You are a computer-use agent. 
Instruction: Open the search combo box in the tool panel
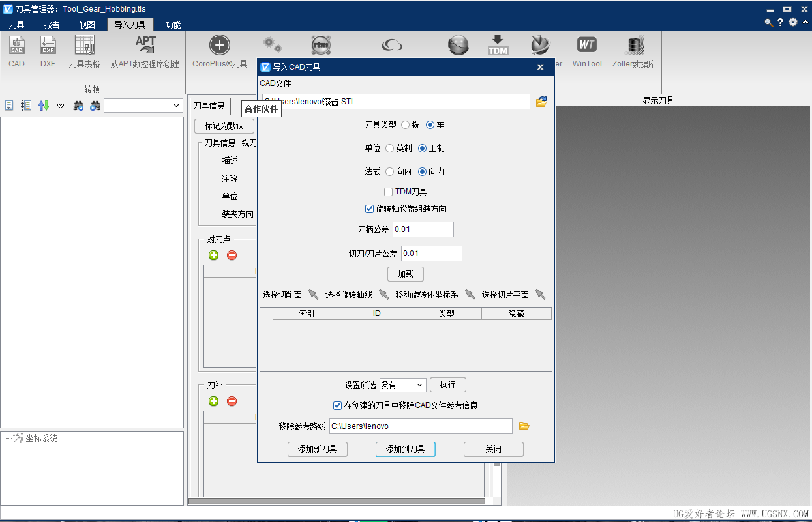[143, 106]
